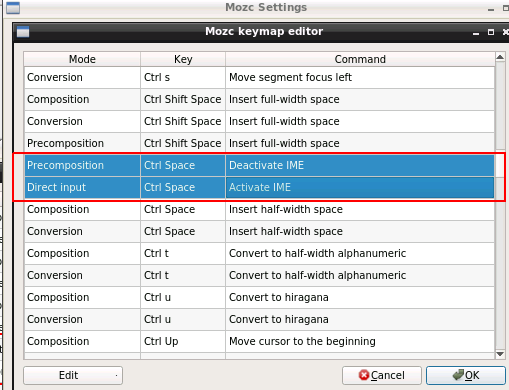Select 'Move segment focus left' command cell
The height and width of the screenshot is (390, 509).
360,77
